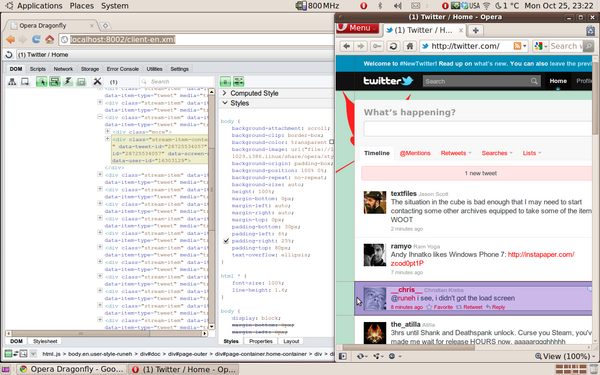Switch to the Stylesheet bottom tab

coord(45,341)
